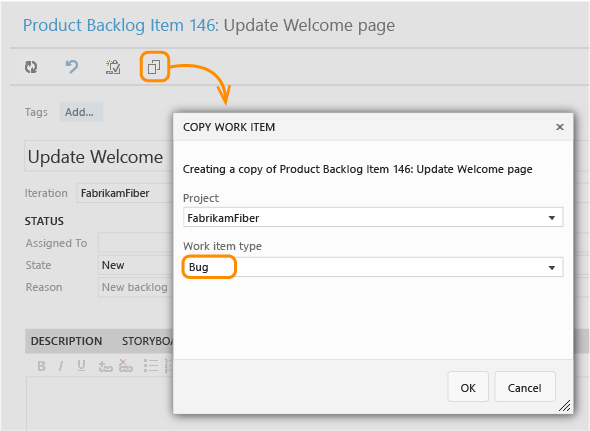Toggle italic formatting in description editor
590x431 pixels.
[61, 366]
